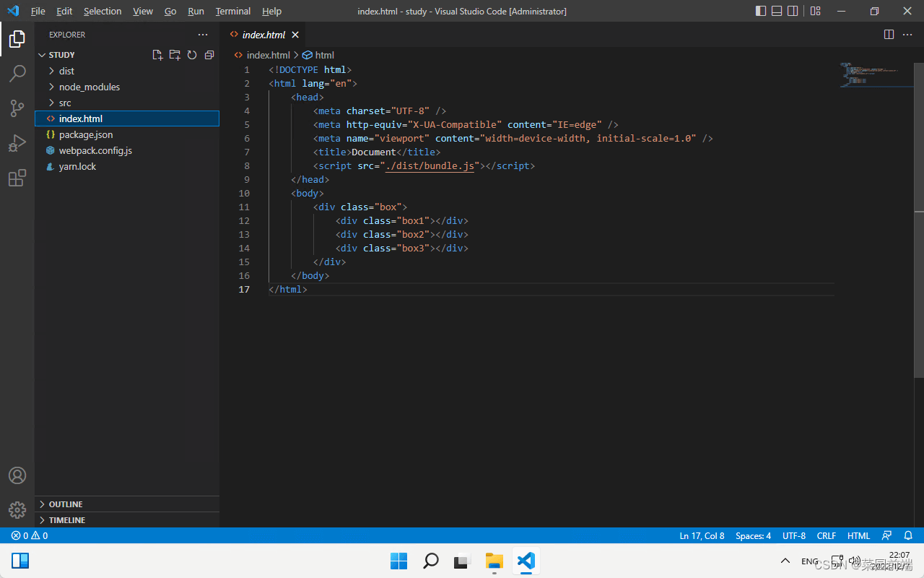The image size is (924, 578).
Task: Create a new file in STUDY
Action: tap(157, 55)
